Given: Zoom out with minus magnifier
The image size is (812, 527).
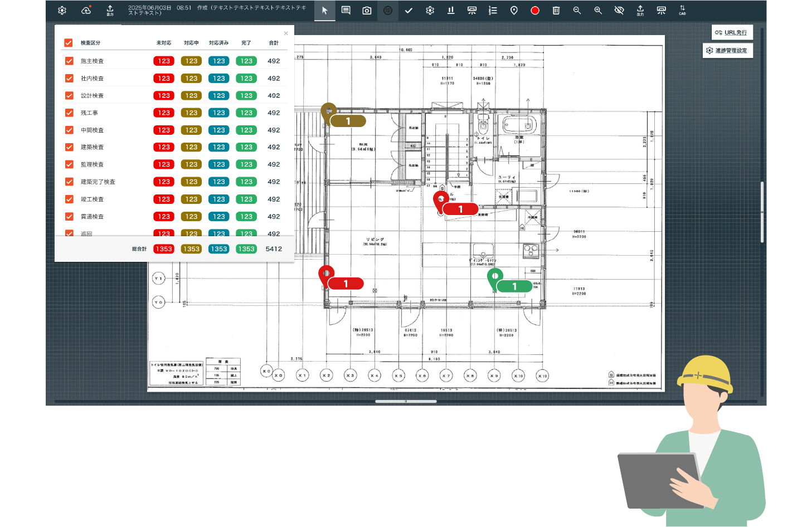Looking at the screenshot, I should tap(577, 11).
